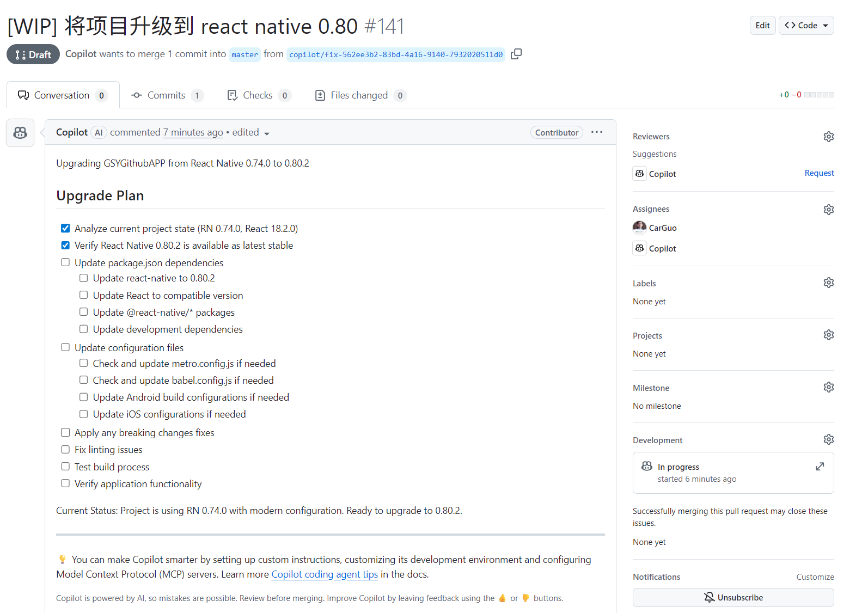Click the pull request number #141

point(384,26)
